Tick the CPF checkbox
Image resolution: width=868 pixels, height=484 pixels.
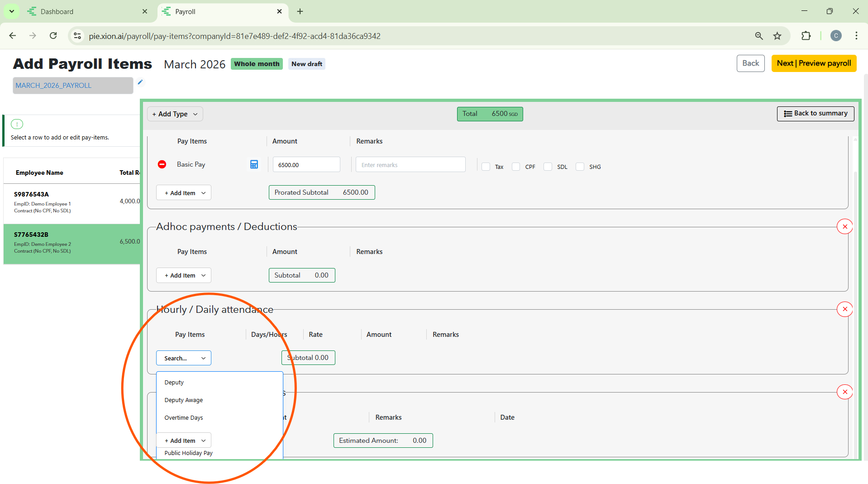516,167
